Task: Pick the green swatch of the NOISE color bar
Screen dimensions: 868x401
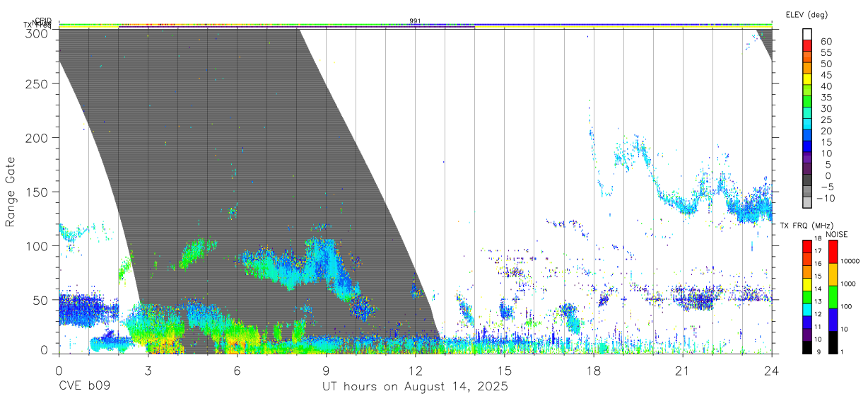Action: click(x=834, y=296)
